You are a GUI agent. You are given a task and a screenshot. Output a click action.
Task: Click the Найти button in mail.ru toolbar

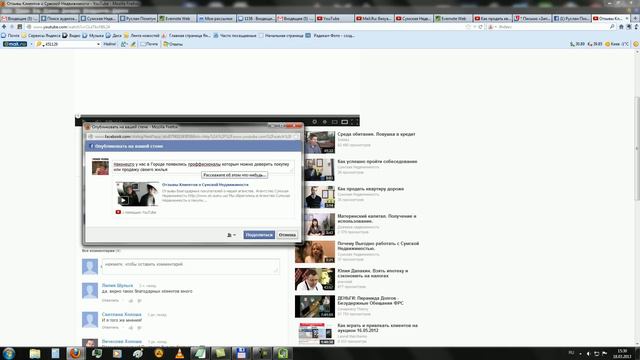coord(109,44)
